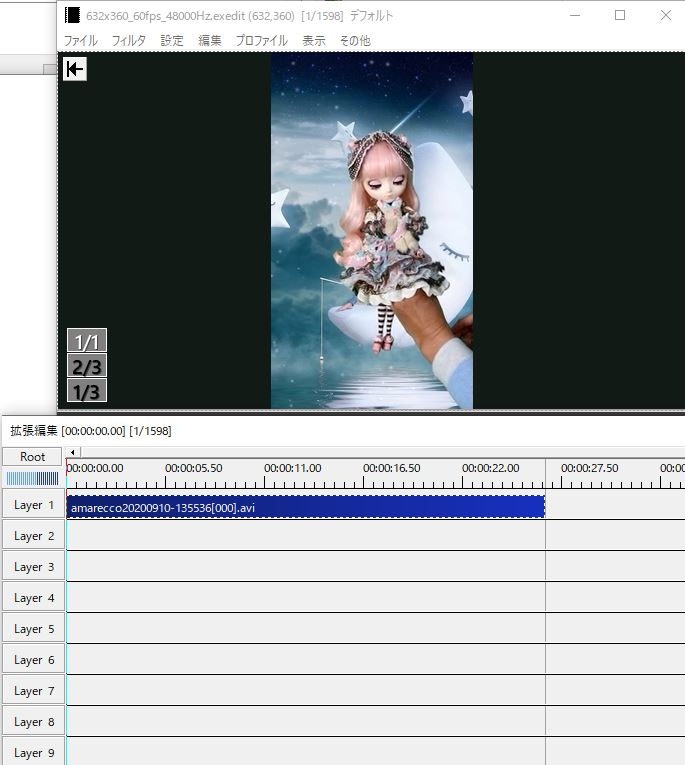Toggle visibility of Layer 5

coord(34,629)
